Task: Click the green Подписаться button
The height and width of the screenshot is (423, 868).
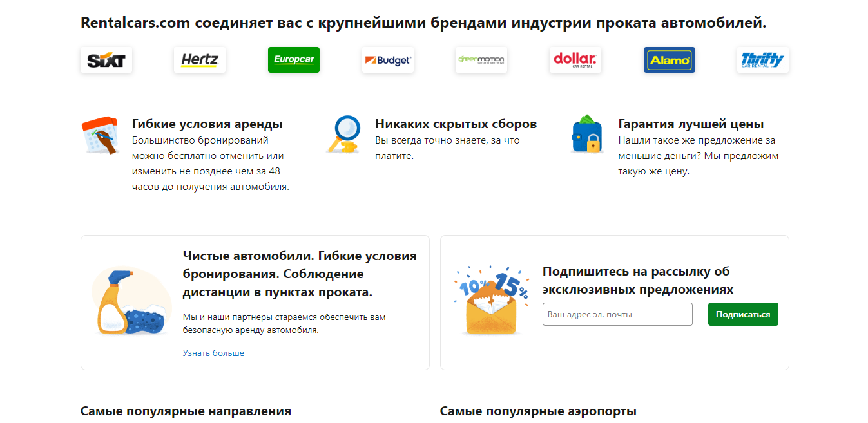Action: point(743,314)
